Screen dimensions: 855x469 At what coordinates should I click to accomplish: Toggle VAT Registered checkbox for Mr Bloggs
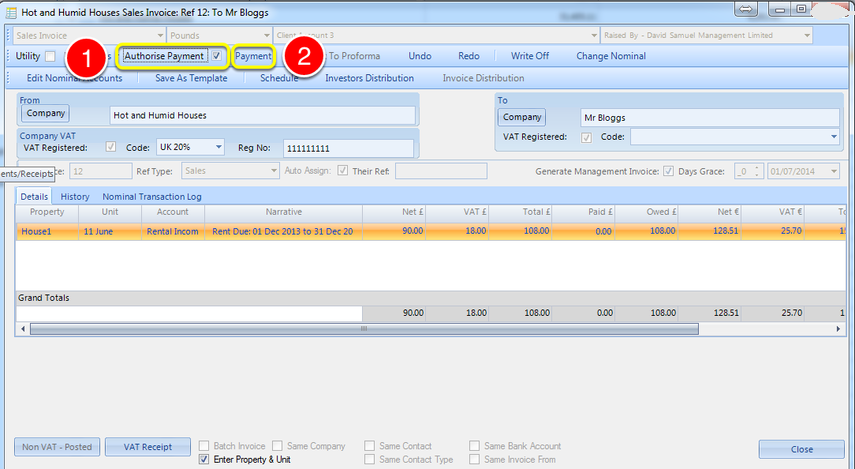(x=586, y=137)
